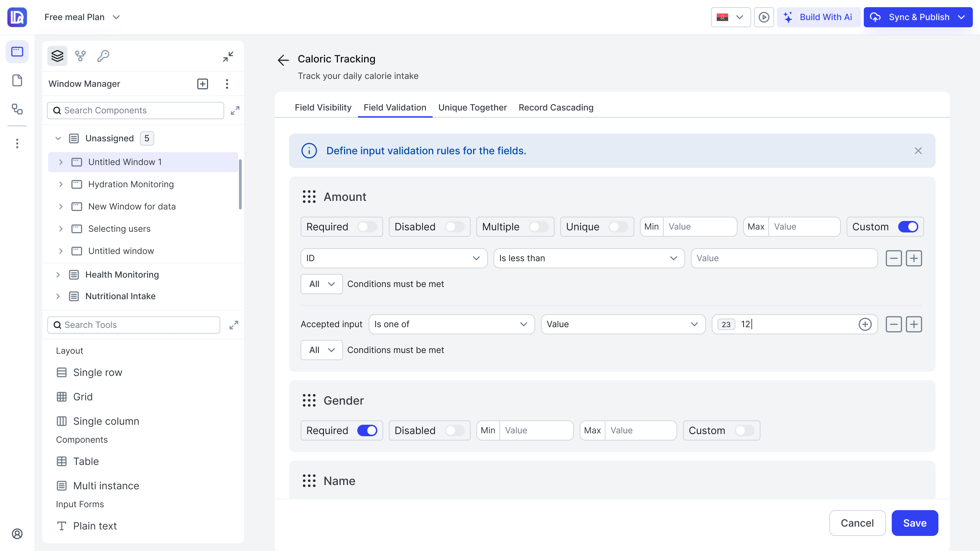Expand the Search Components panel
This screenshot has width=980, height=551.
235,110
